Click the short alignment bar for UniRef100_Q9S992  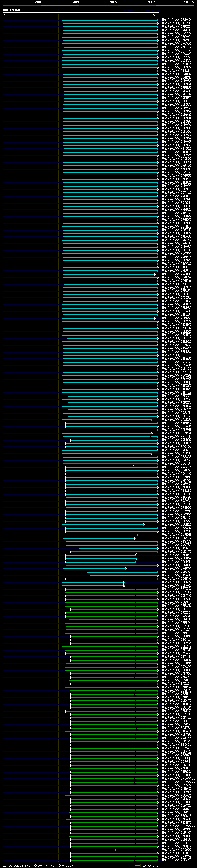pos(90,850)
